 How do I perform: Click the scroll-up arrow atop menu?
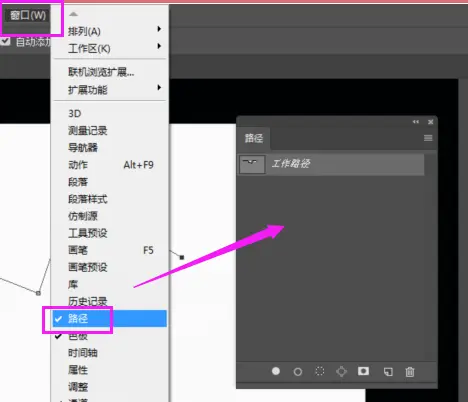pyautogui.click(x=73, y=14)
